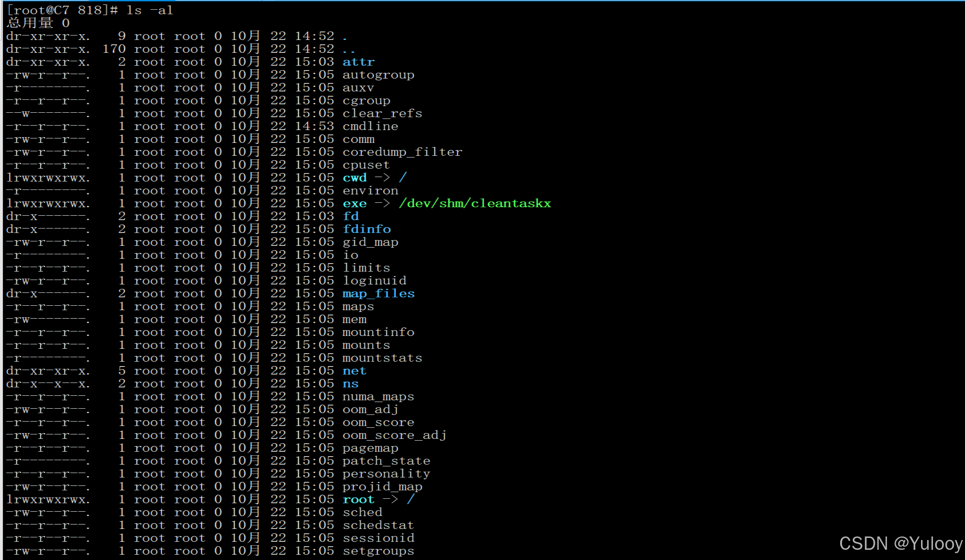
Task: Click the coredump_filter file name
Action: tap(402, 152)
